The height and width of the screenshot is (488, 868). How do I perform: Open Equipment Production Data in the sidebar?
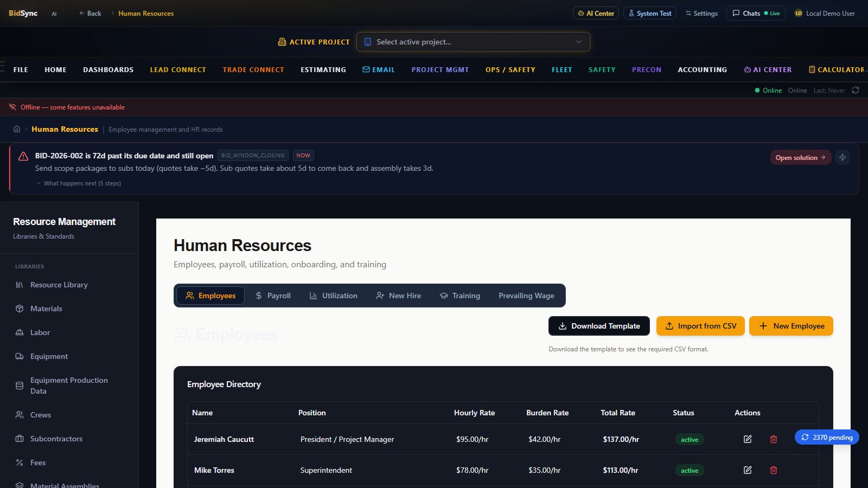pyautogui.click(x=69, y=386)
